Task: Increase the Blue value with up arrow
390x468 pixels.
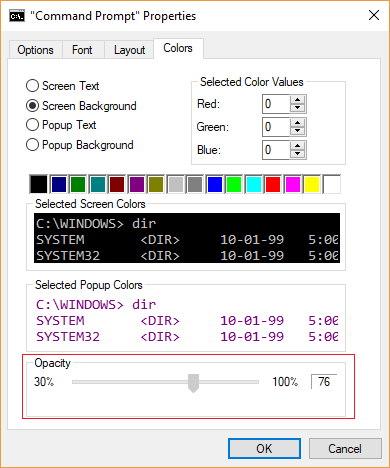Action: click(x=297, y=146)
